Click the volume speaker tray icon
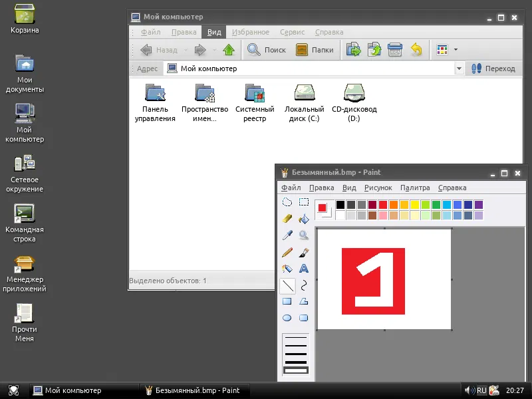 coord(470,390)
